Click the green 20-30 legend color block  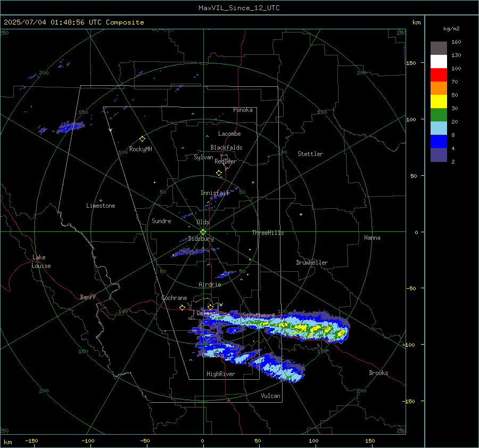tap(439, 115)
